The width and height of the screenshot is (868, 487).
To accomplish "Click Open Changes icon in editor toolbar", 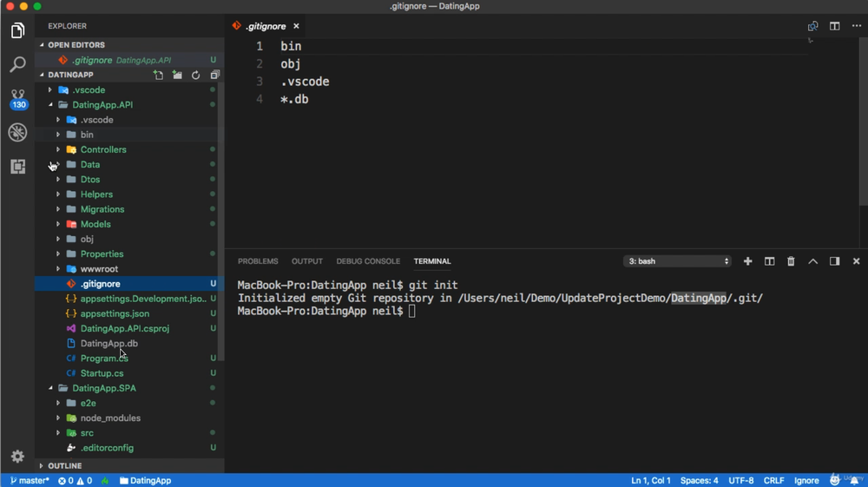I will pyautogui.click(x=812, y=26).
